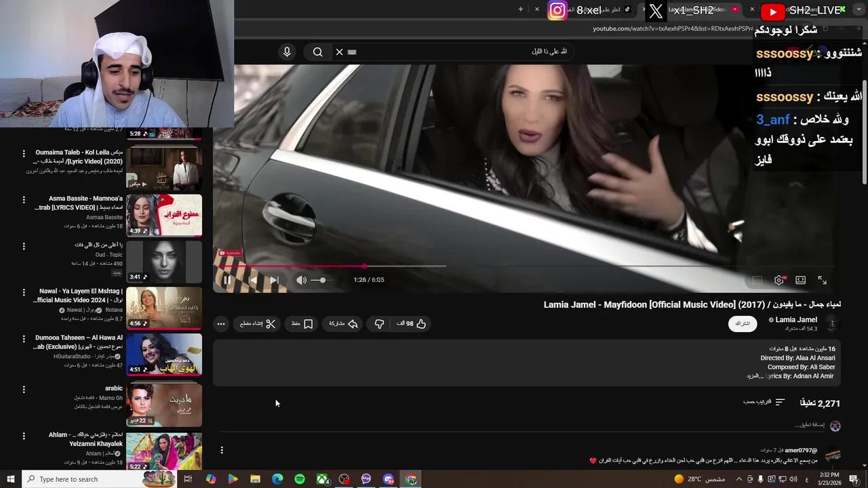Clear the YouTube search box
Viewport: 868px width, 488px height.
340,52
